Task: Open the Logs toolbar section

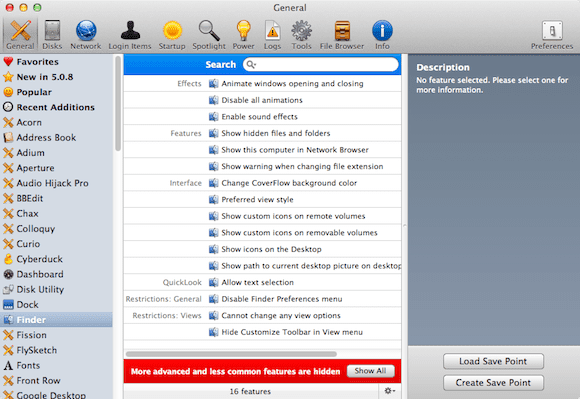Action: pos(272,35)
